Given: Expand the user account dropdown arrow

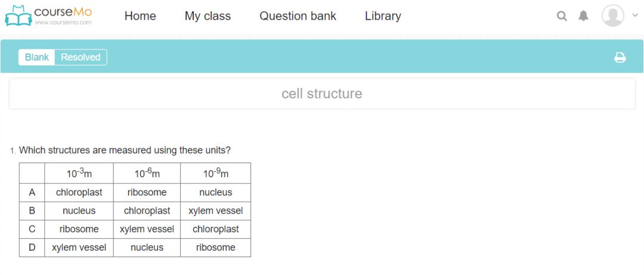Looking at the screenshot, I should [634, 15].
